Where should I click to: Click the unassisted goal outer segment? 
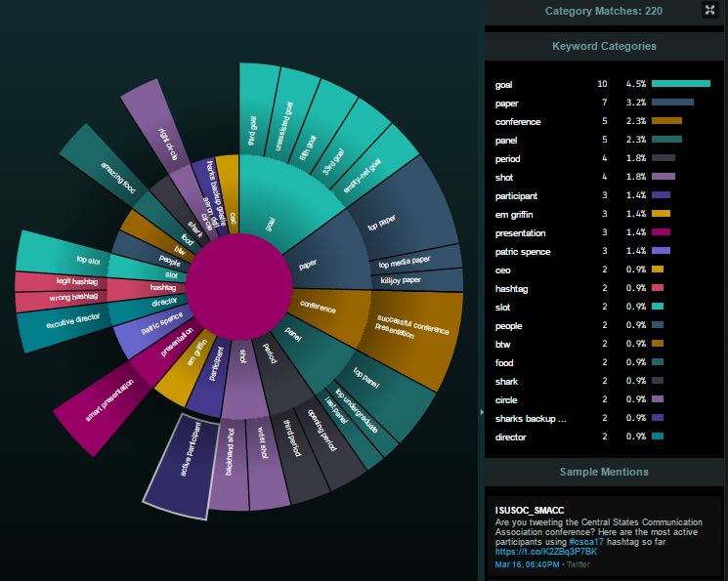click(x=290, y=116)
